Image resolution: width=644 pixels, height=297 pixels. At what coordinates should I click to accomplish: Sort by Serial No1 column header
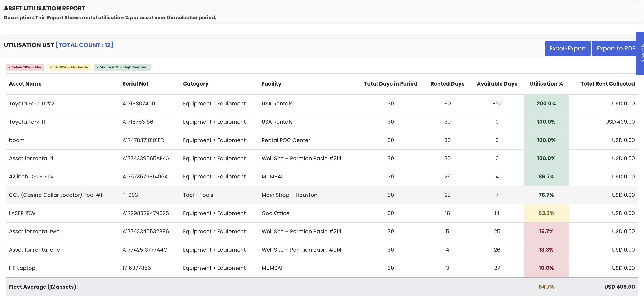pos(135,84)
